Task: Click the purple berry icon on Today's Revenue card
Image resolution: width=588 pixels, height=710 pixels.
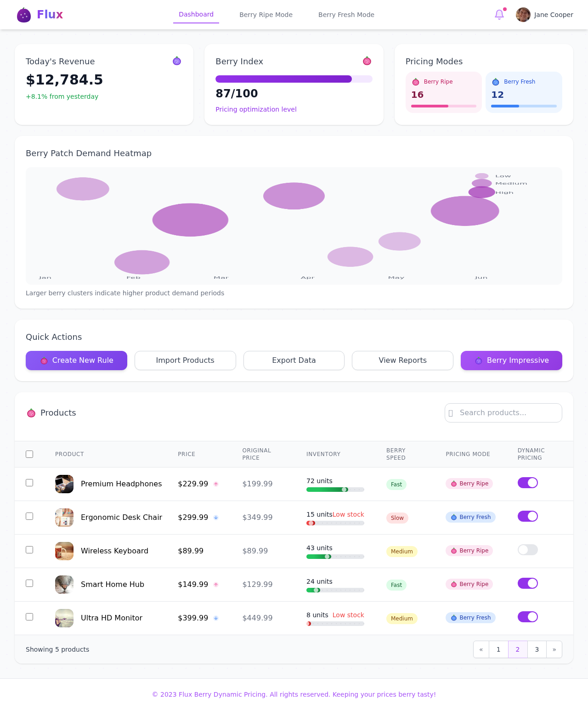Action: (177, 61)
